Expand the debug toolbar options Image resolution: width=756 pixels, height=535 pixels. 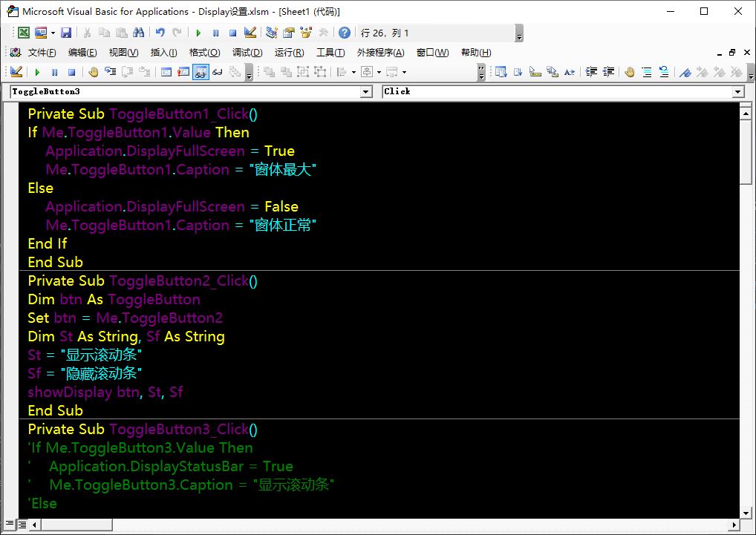click(x=249, y=72)
